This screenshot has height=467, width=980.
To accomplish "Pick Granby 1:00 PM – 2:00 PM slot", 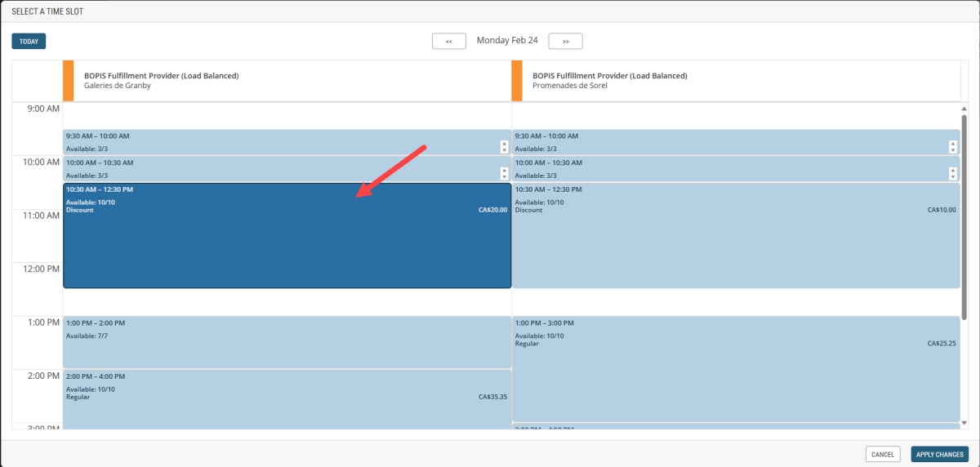I will click(x=287, y=343).
